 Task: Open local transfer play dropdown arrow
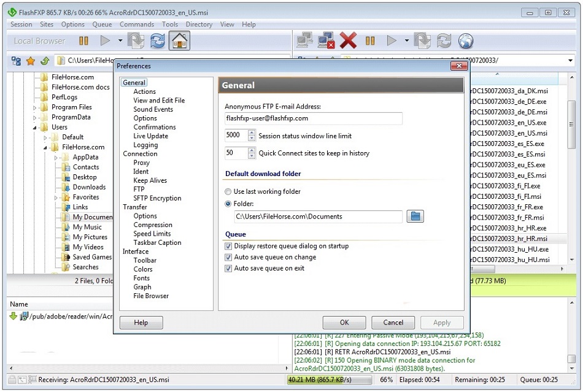120,40
